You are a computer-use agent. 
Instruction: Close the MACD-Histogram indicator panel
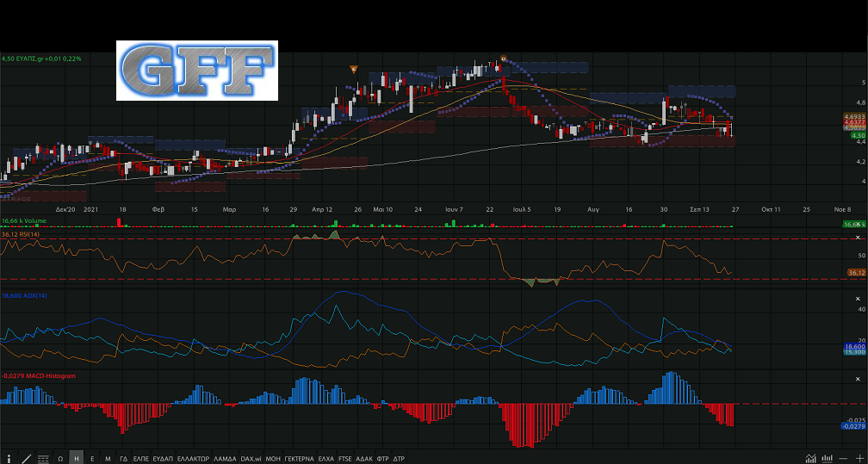coord(858,378)
